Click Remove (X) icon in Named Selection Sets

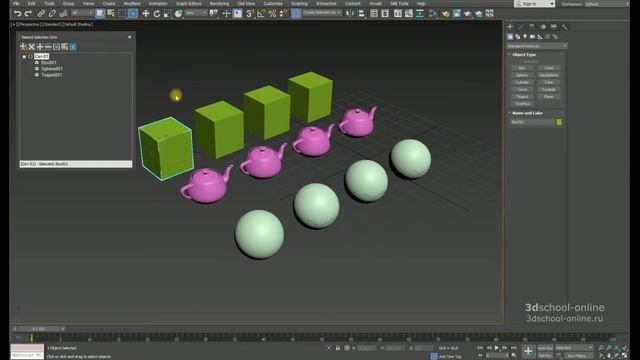(31, 47)
